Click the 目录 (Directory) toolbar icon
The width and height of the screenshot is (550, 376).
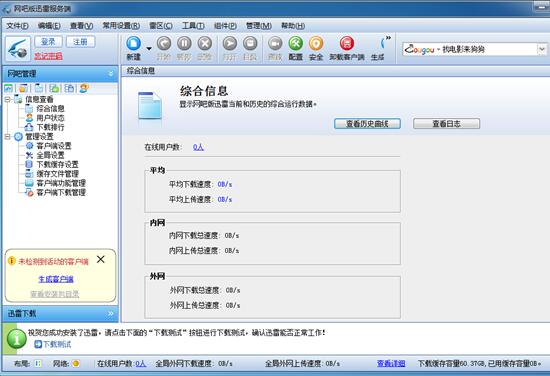[x=250, y=44]
